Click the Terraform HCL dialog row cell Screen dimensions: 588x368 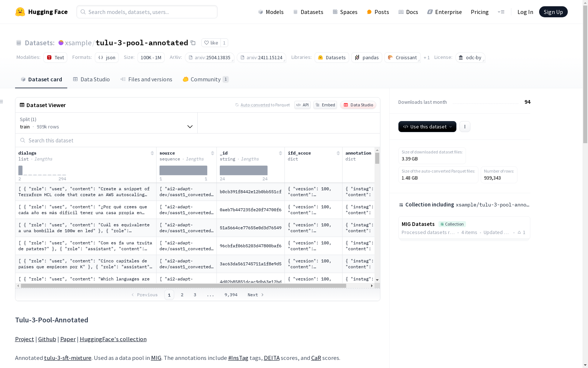[x=86, y=192]
